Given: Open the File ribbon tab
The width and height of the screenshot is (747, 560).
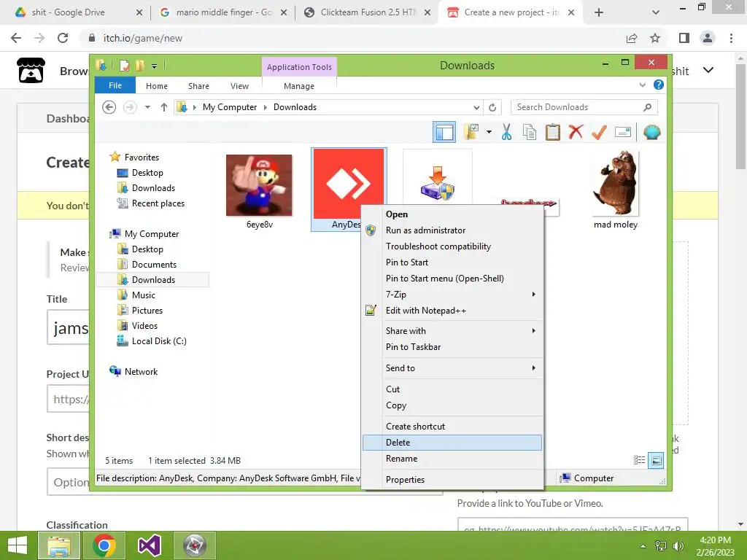Looking at the screenshot, I should 115,85.
